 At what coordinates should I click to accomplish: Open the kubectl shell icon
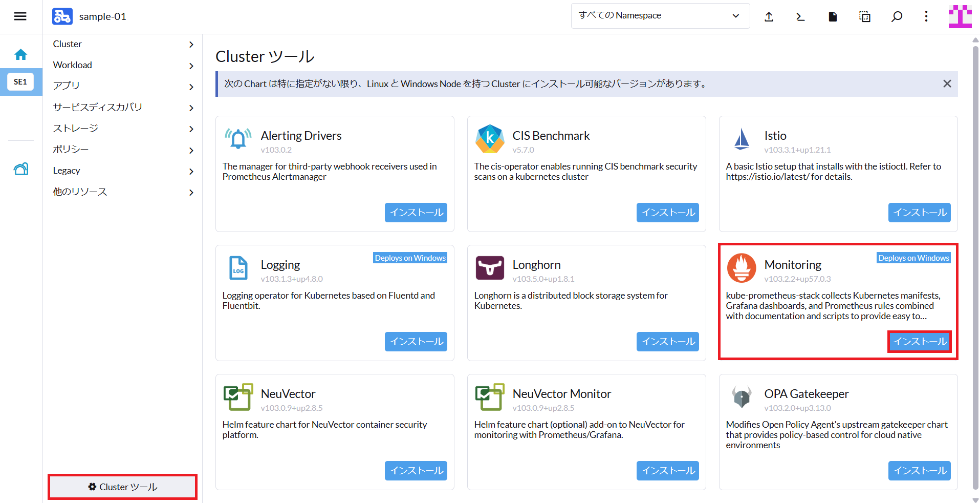click(x=800, y=16)
